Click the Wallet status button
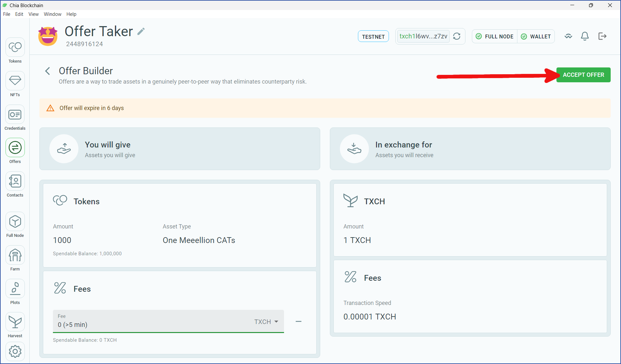 (x=536, y=36)
